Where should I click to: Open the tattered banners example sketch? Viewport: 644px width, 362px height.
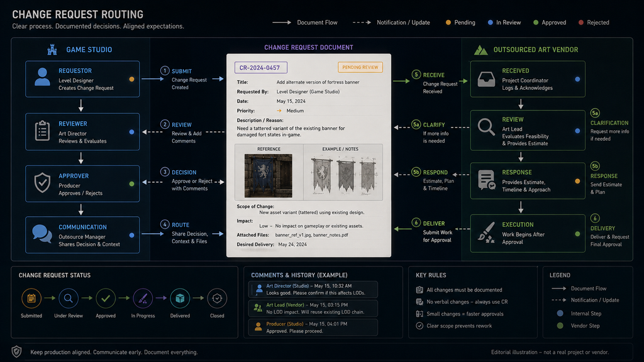[343, 175]
